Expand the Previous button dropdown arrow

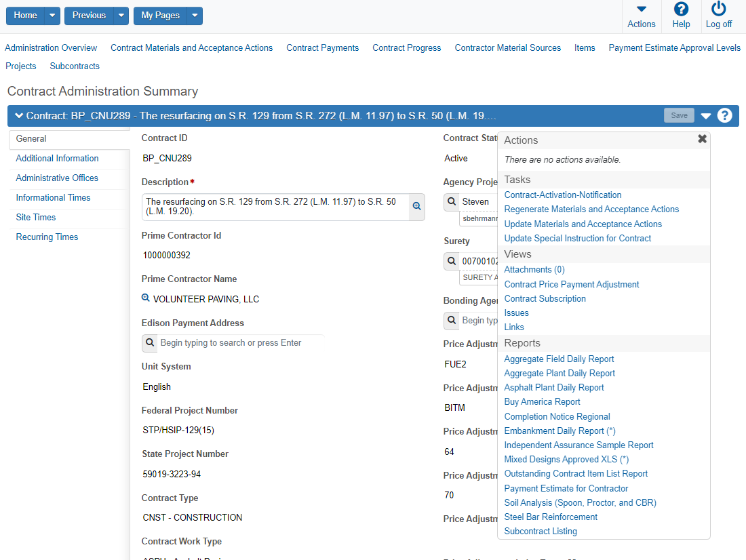(x=121, y=16)
